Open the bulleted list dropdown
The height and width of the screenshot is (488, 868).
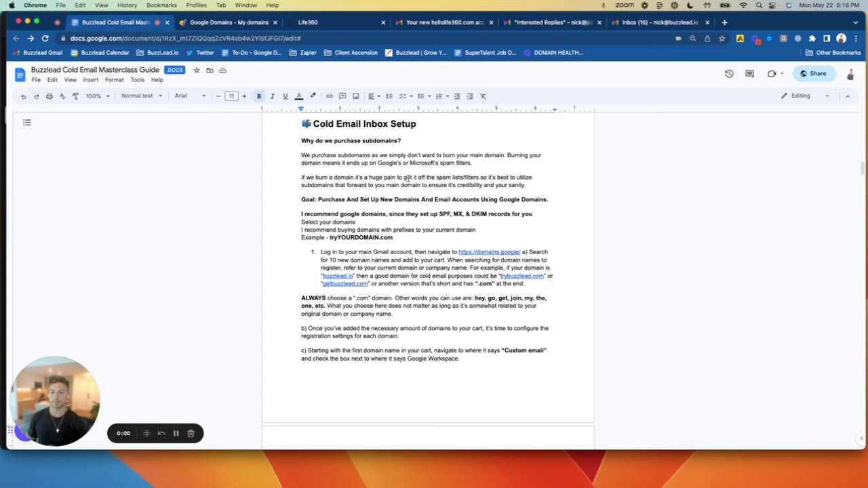click(x=422, y=96)
